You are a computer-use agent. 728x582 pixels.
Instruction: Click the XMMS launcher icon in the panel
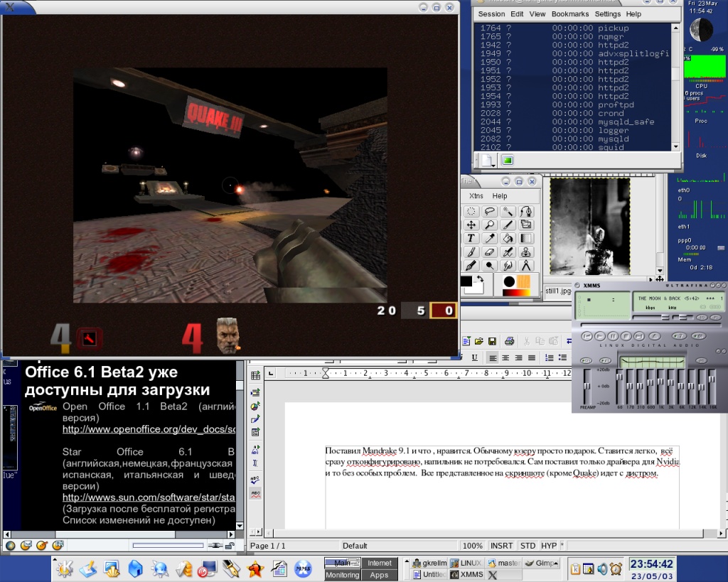[x=303, y=568]
